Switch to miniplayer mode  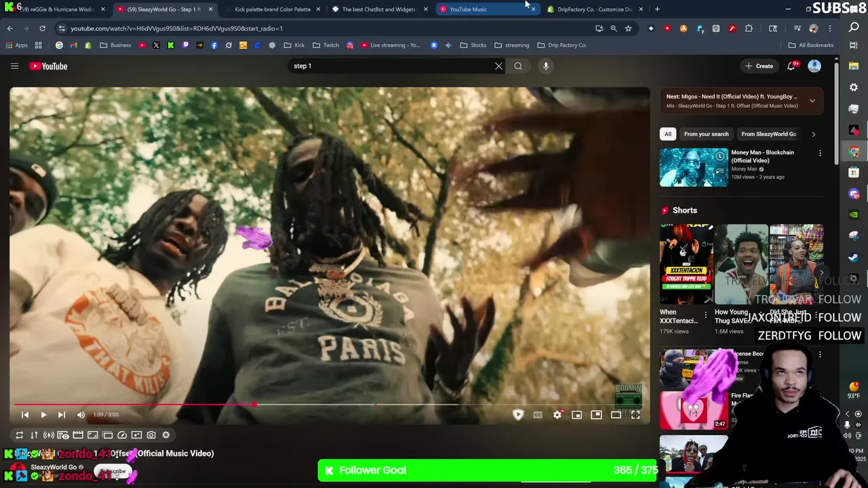(577, 415)
